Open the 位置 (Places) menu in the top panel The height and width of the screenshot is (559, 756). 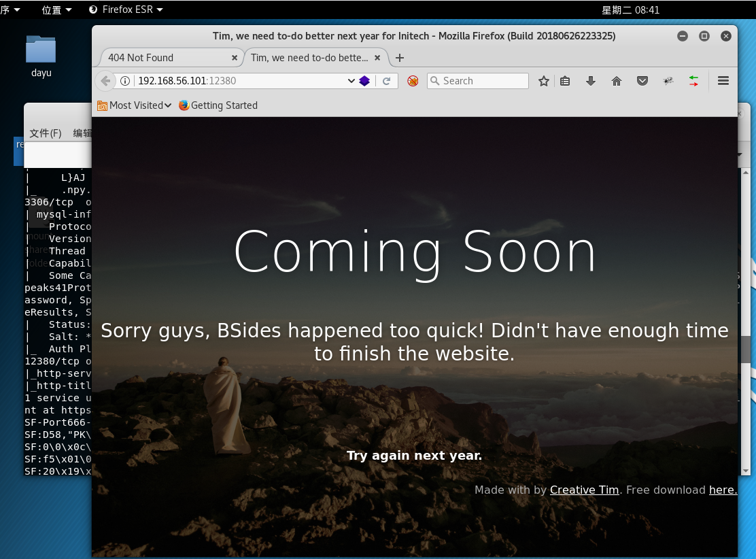click(x=56, y=10)
